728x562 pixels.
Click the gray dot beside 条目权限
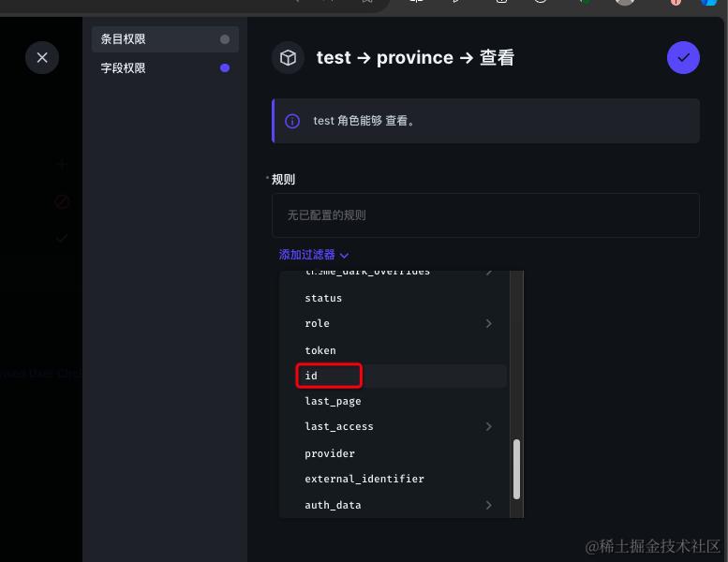225,39
